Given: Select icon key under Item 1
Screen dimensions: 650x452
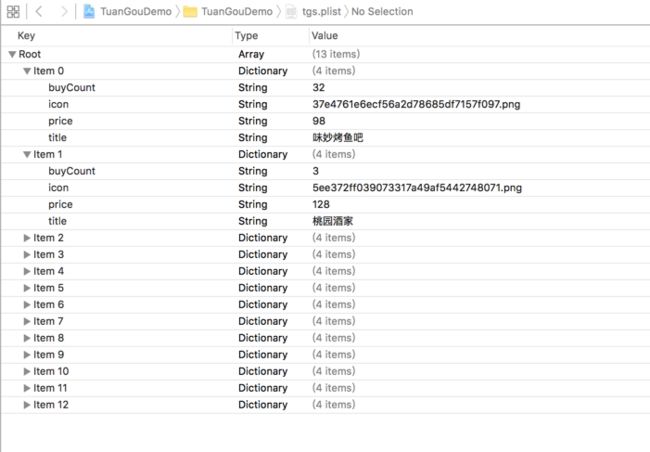Looking at the screenshot, I should (58, 187).
